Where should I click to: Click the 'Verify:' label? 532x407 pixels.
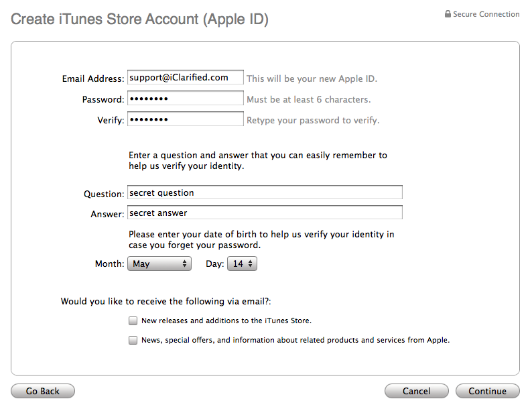pyautogui.click(x=111, y=121)
